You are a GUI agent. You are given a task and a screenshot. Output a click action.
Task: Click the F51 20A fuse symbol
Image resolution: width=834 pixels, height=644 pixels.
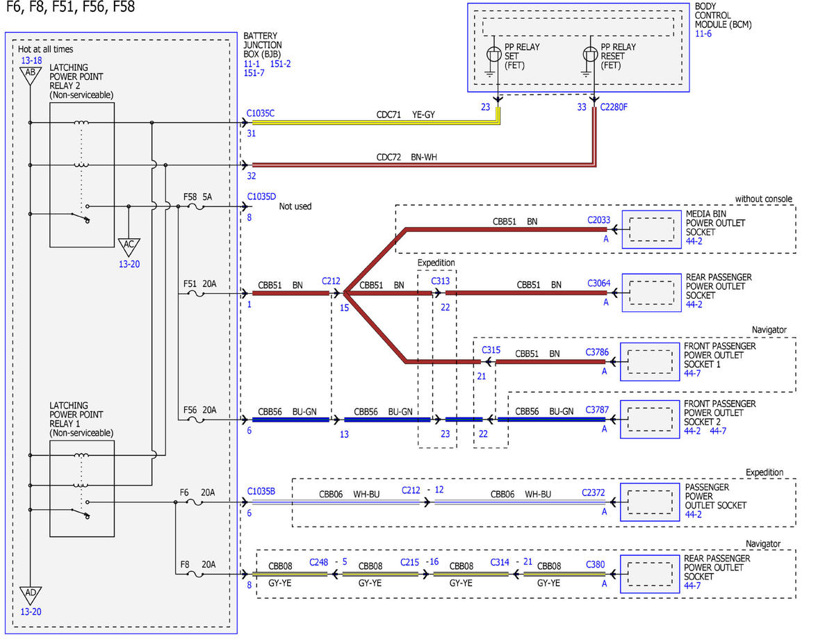pyautogui.click(x=196, y=294)
